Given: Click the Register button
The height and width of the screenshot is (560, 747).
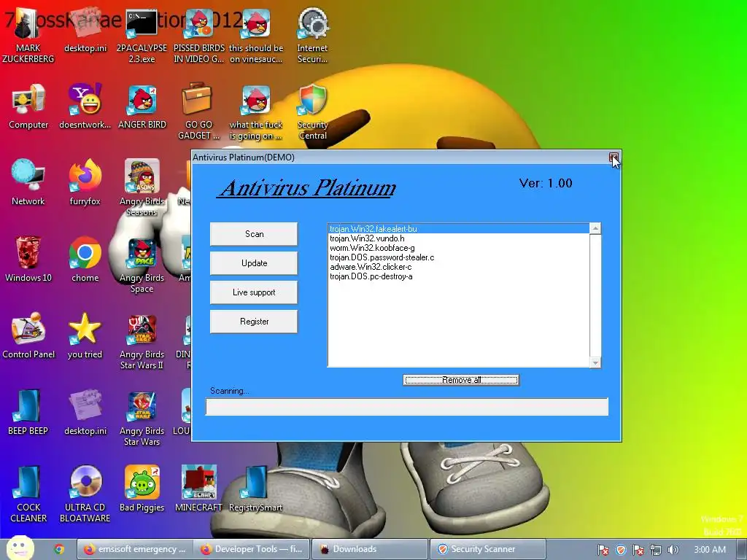Looking at the screenshot, I should [254, 322].
